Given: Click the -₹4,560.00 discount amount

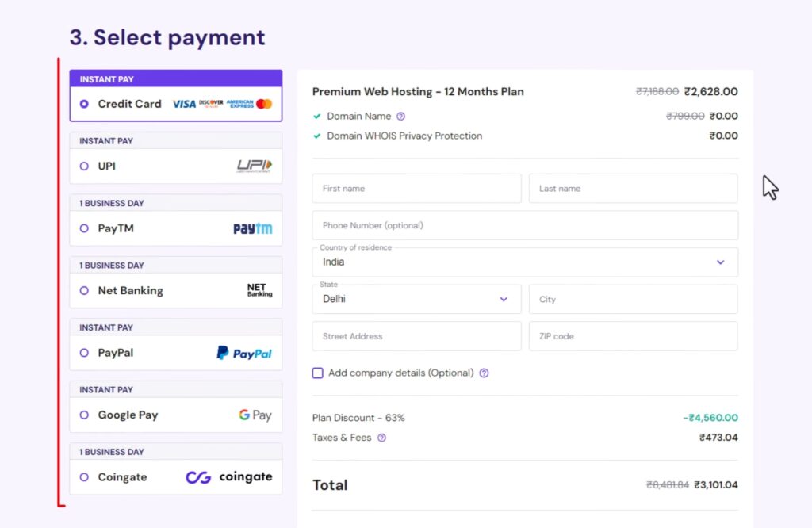Looking at the screenshot, I should (710, 418).
